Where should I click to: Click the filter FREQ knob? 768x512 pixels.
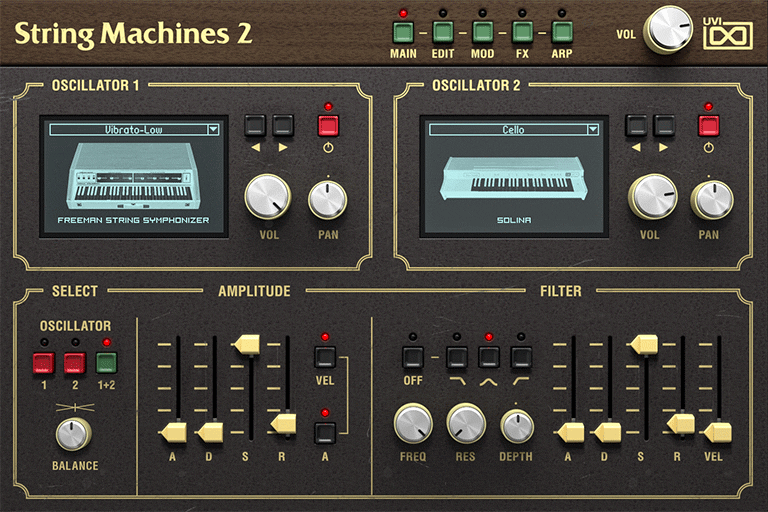coord(411,424)
